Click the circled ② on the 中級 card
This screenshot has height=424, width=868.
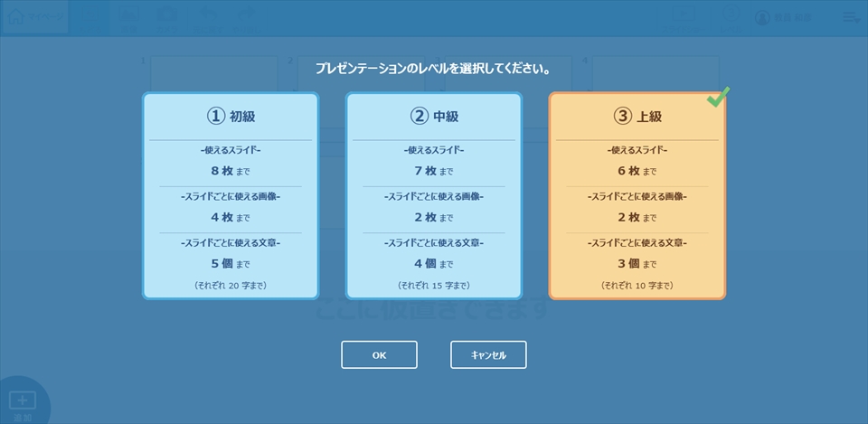(419, 117)
